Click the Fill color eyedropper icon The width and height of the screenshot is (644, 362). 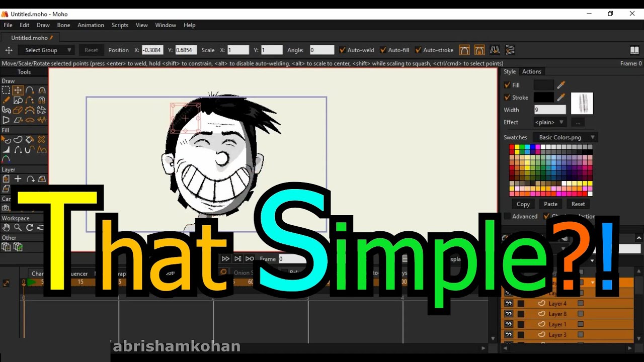561,85
